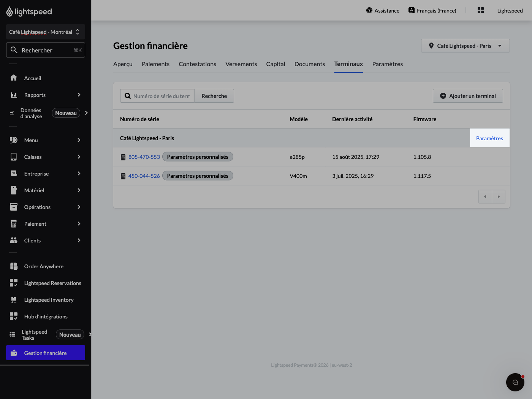Click Ajouter un terminal button

pyautogui.click(x=468, y=96)
